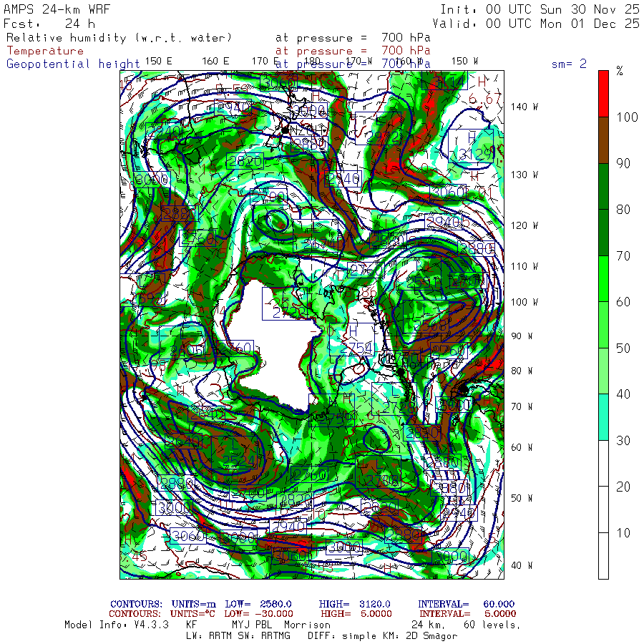Click the 'L 2728' low center label

pyautogui.click(x=394, y=399)
